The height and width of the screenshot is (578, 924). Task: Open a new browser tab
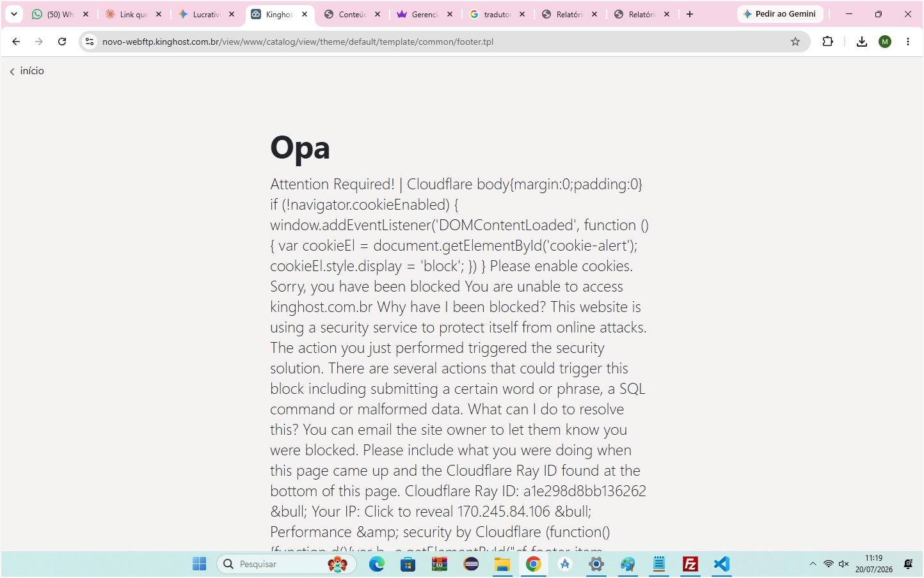click(690, 14)
